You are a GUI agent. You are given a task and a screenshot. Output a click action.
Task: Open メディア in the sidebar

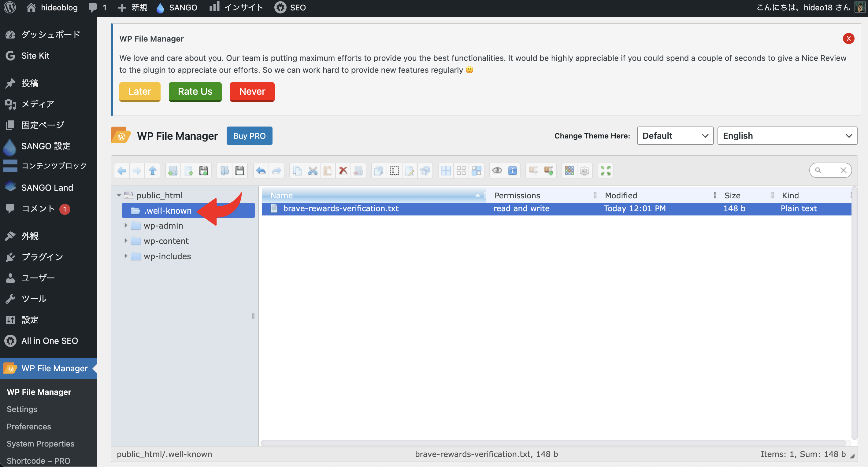pos(49,104)
